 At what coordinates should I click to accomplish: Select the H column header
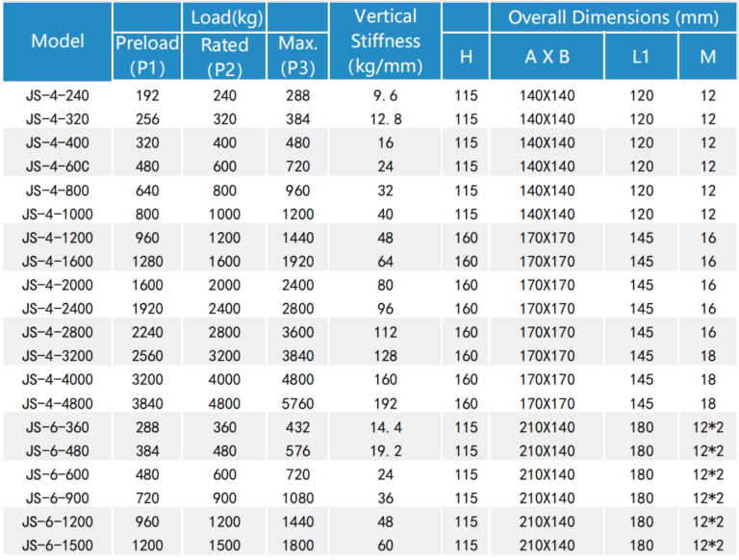[466, 57]
